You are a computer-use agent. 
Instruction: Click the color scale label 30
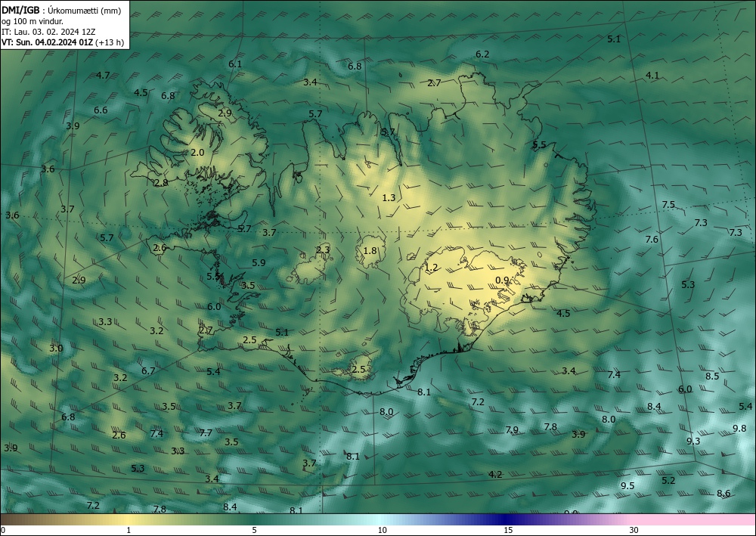[x=634, y=530]
